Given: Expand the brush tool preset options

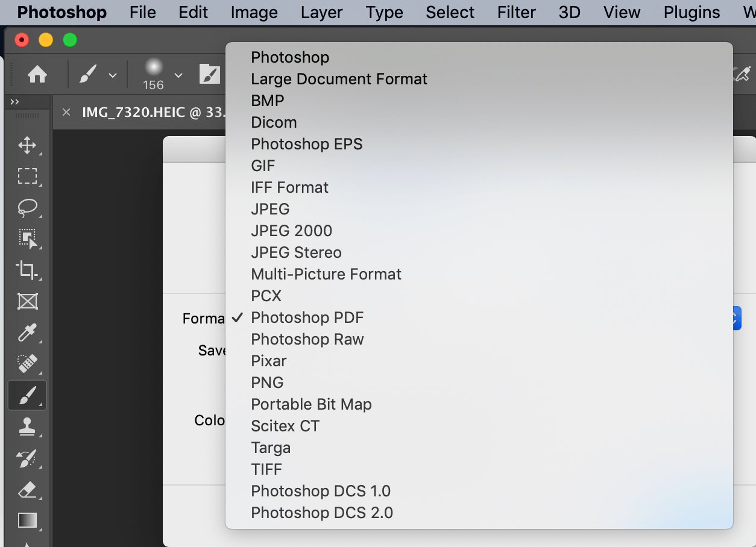Looking at the screenshot, I should click(114, 74).
